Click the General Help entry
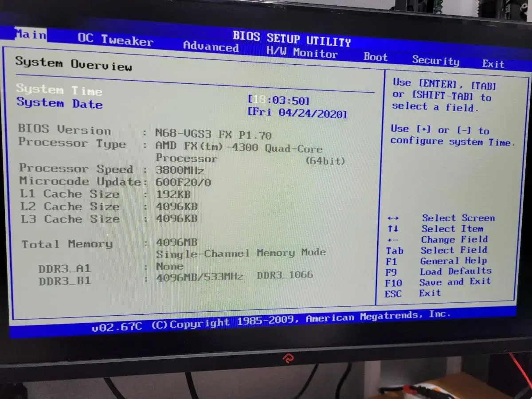This screenshot has height=399, width=532. point(454,261)
